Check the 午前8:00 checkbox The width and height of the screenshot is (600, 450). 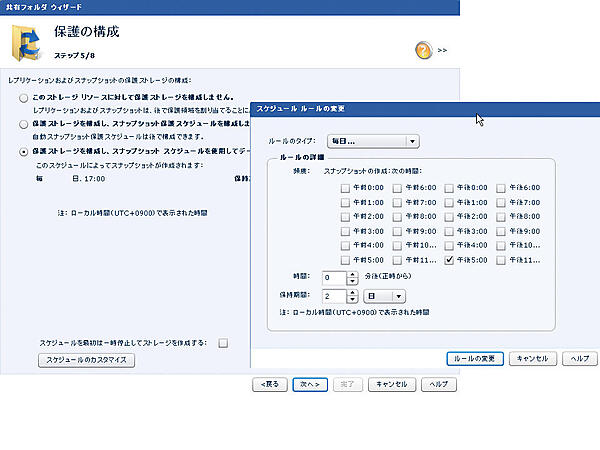(x=397, y=217)
